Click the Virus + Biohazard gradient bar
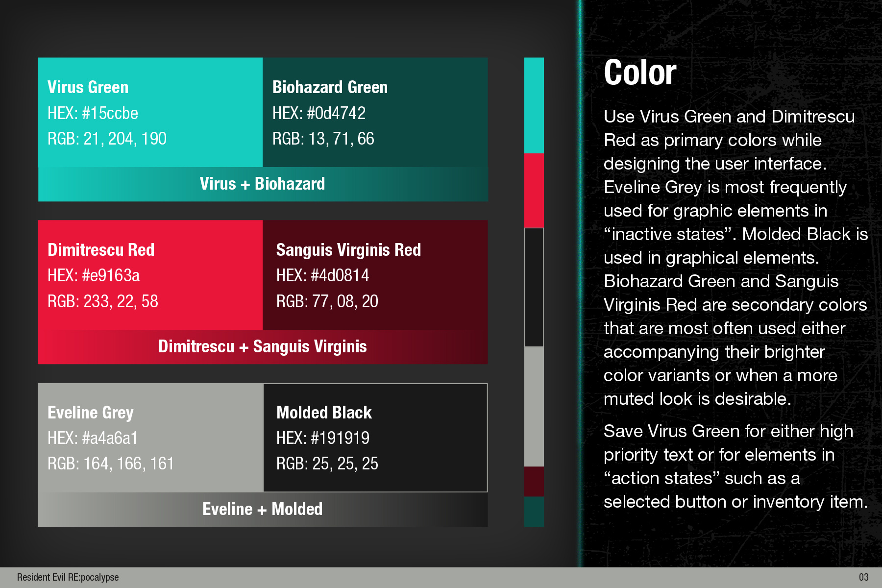 (x=263, y=184)
